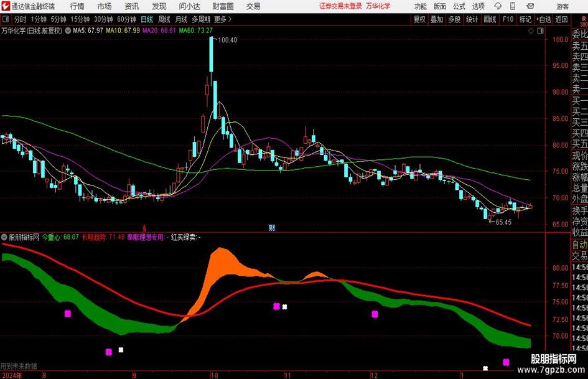The width and height of the screenshot is (588, 379).
Task: Click the diamond icon above the chart
Action: [531, 31]
